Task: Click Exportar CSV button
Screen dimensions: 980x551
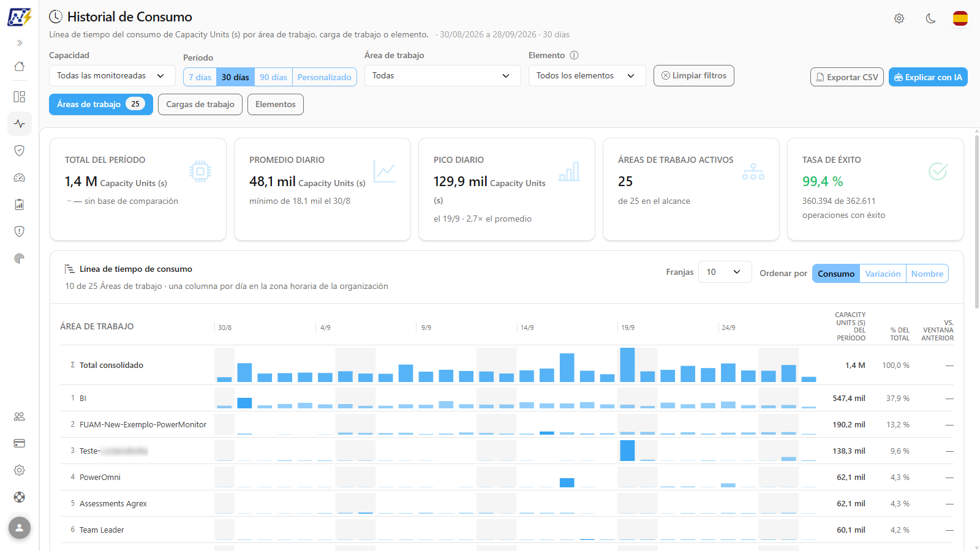Action: click(x=846, y=77)
